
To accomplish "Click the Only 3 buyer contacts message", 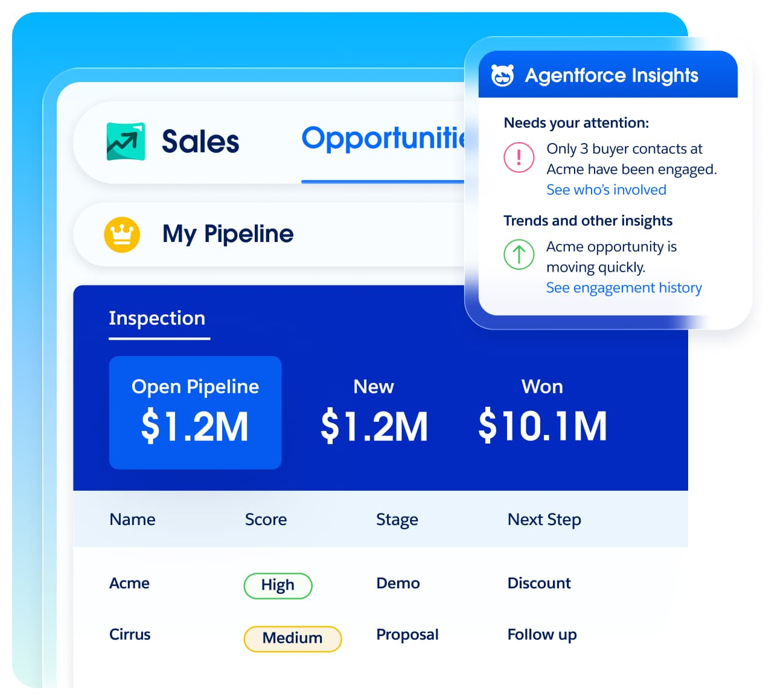I will [x=631, y=159].
